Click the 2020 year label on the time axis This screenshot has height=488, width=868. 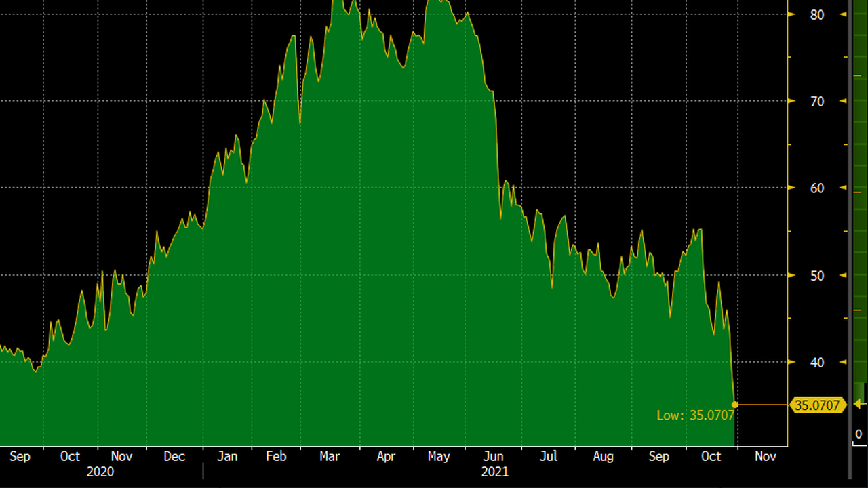coord(100,472)
